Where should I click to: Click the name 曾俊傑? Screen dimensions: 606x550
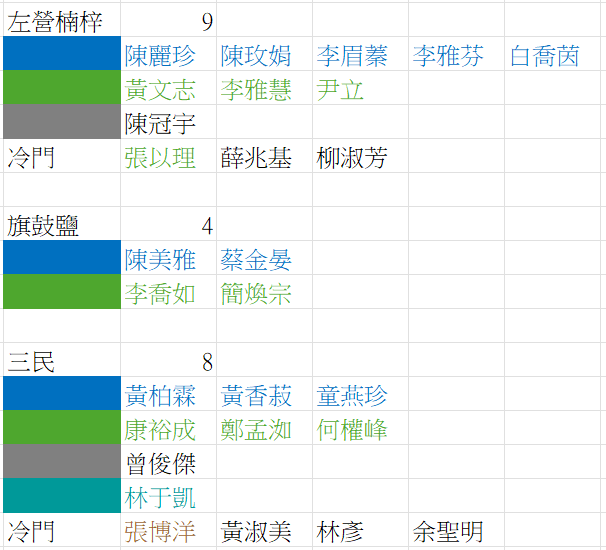pyautogui.click(x=161, y=464)
